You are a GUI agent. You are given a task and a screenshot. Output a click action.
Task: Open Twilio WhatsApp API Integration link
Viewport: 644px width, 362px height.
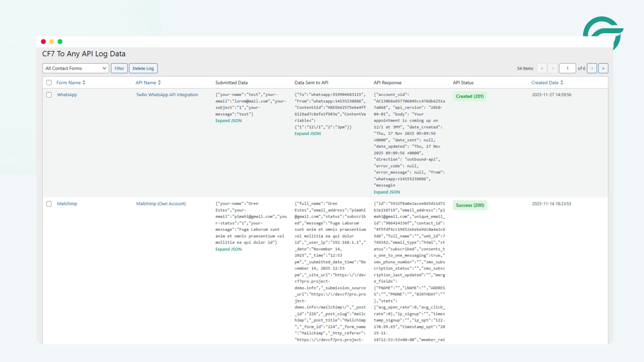167,95
